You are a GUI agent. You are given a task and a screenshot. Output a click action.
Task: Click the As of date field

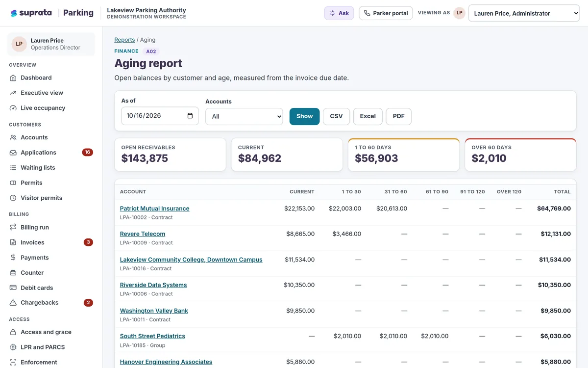[x=160, y=116]
